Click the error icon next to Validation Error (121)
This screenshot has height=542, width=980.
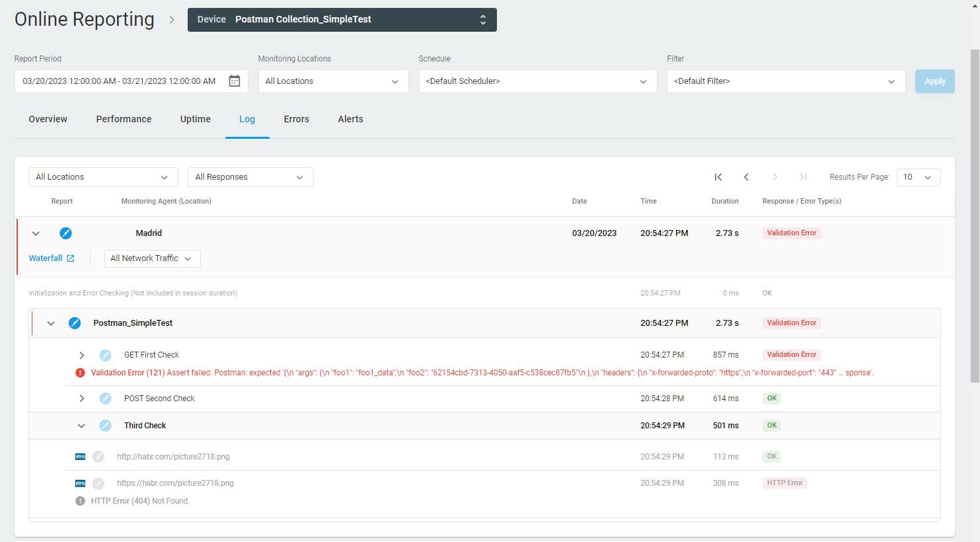(x=80, y=372)
